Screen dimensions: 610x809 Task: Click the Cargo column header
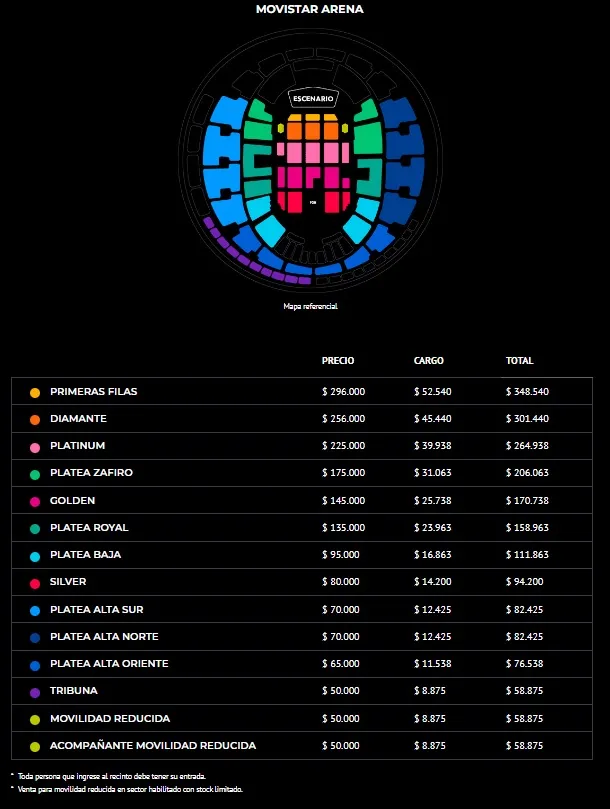[x=429, y=361]
